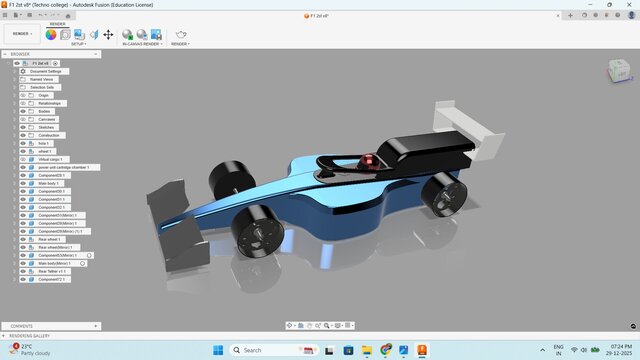Select Component72 1 in browser
This screenshot has height=360, width=640.
pyautogui.click(x=51, y=279)
